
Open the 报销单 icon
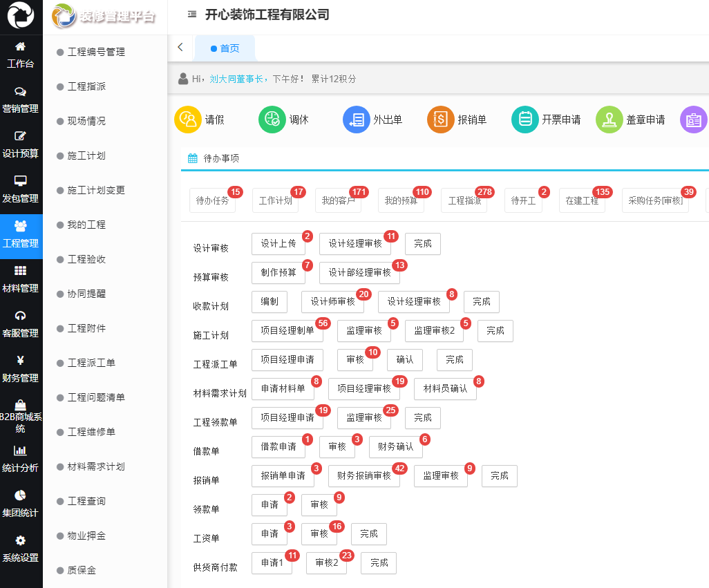coord(440,119)
